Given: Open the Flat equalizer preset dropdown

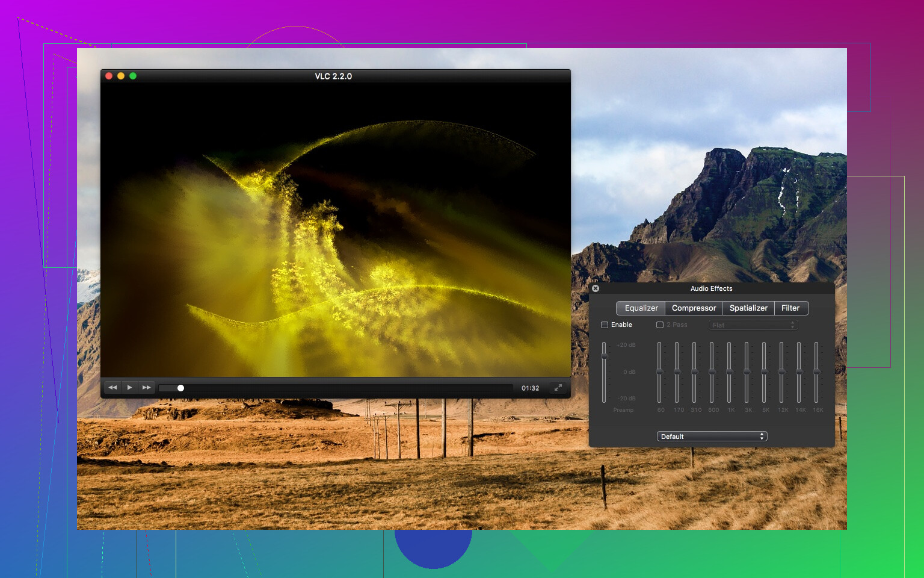Looking at the screenshot, I should click(x=753, y=325).
